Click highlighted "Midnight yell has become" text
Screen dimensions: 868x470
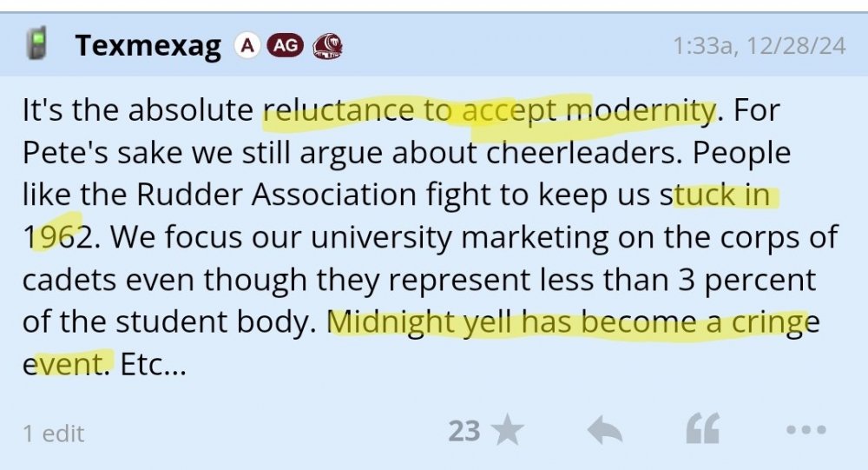(512, 322)
